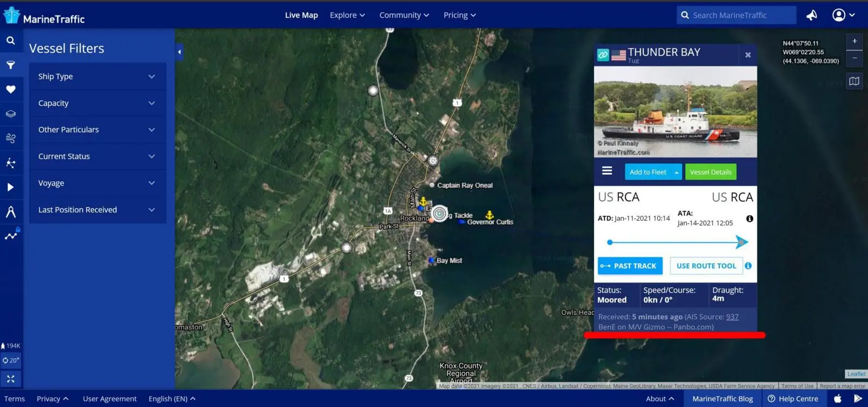The image size is (868, 407).
Task: Open the hamburger menu in vessel popup
Action: click(x=607, y=171)
